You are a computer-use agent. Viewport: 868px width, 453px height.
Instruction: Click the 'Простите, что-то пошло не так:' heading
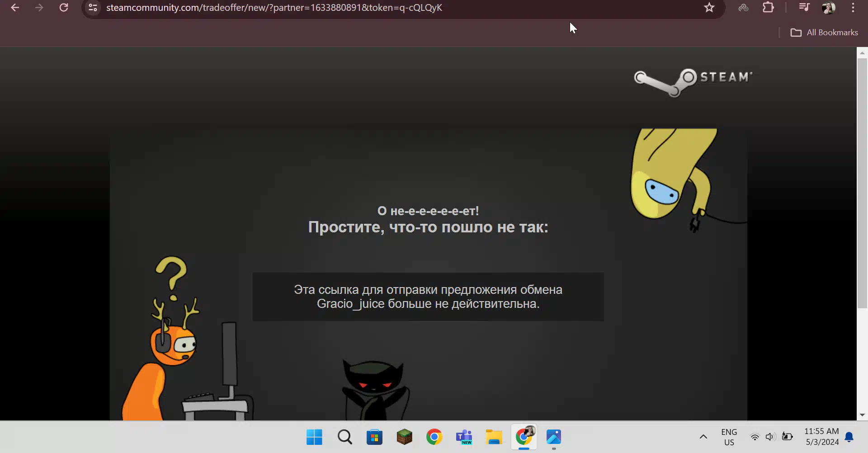pos(428,227)
